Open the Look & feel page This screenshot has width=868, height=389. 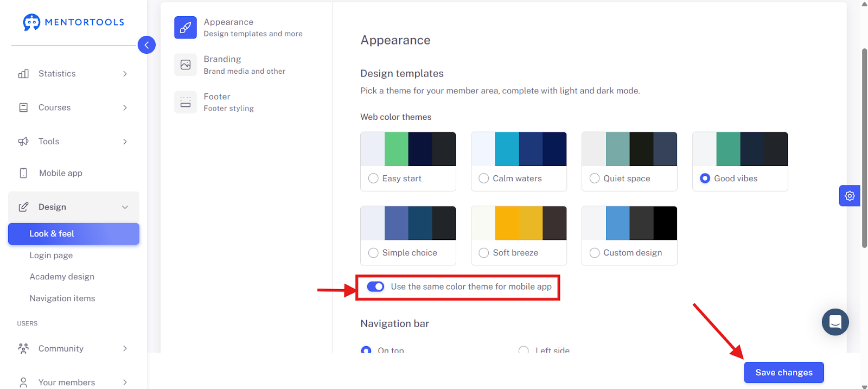pyautogui.click(x=74, y=234)
